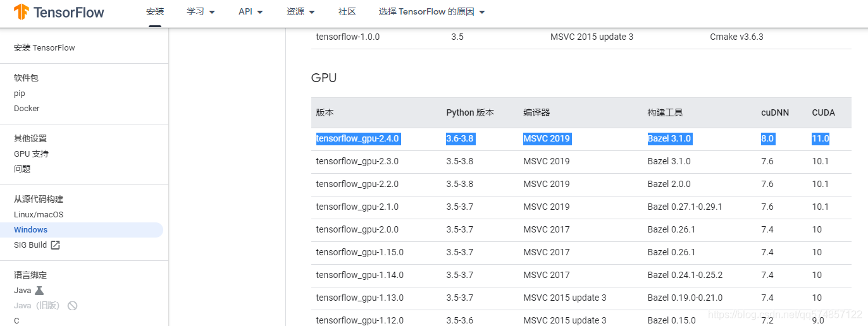The width and height of the screenshot is (868, 326).
Task: Open the pip sidebar link
Action: point(20,94)
